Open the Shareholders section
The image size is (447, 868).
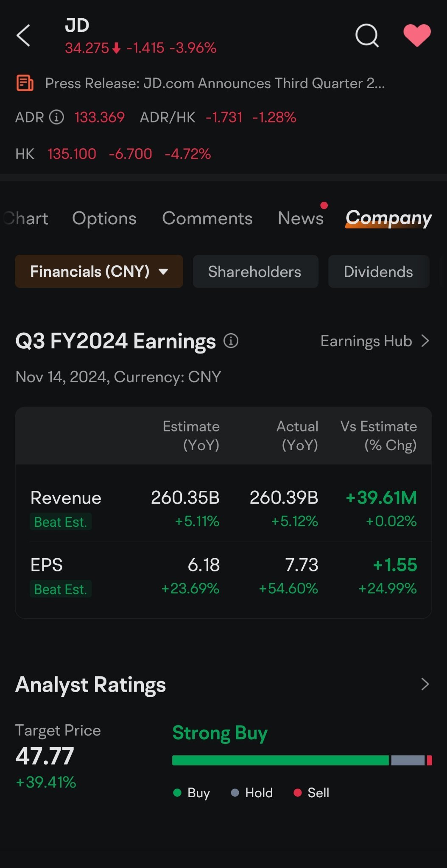tap(255, 271)
